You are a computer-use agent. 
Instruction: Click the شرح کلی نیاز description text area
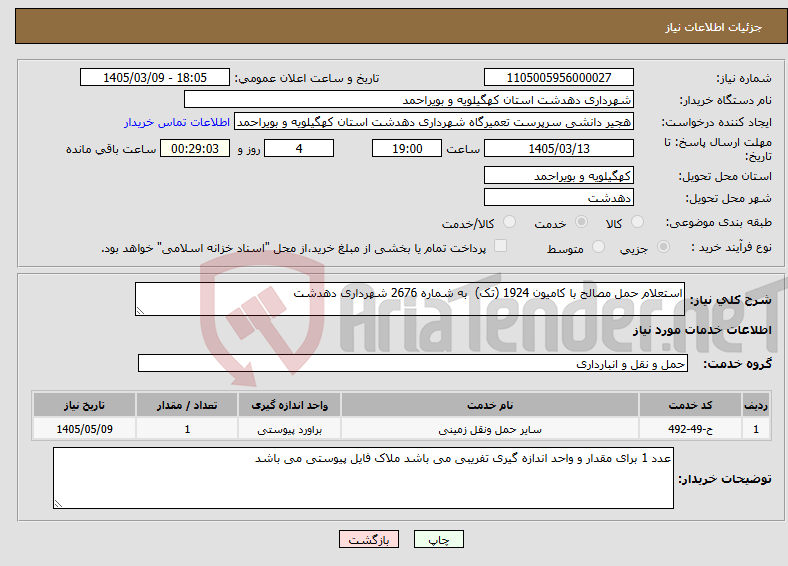click(x=410, y=299)
